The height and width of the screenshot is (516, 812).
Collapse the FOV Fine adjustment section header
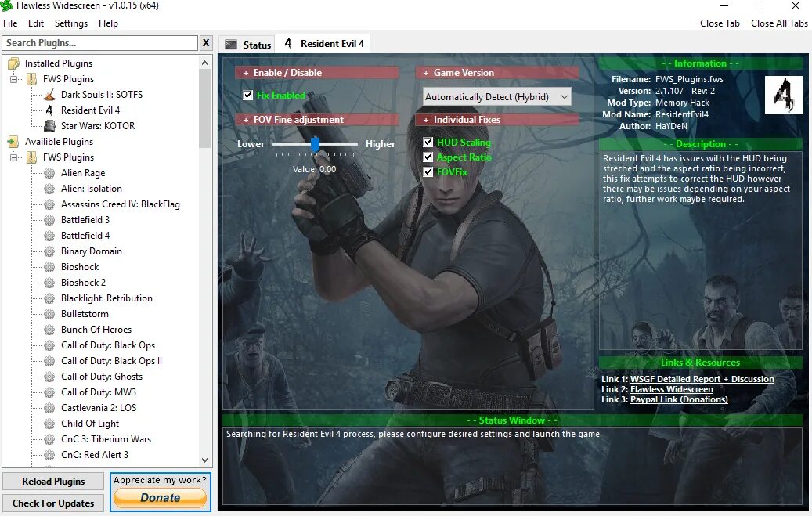[317, 120]
